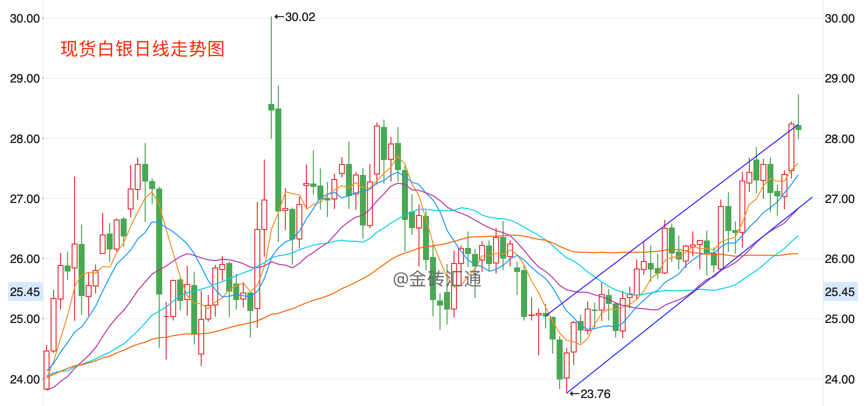Select the 28.00 label on the left axis
Screen dimensions: 868x406
coord(25,139)
